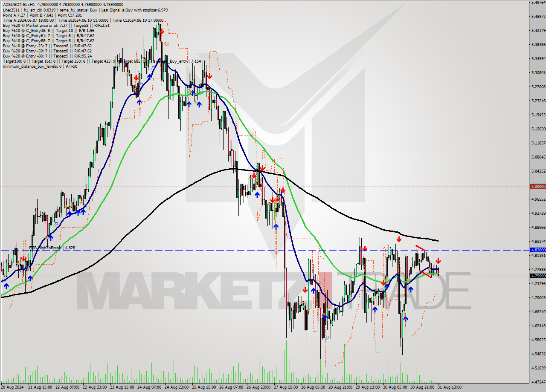Click the 5.3080 price scale label

coord(538,73)
